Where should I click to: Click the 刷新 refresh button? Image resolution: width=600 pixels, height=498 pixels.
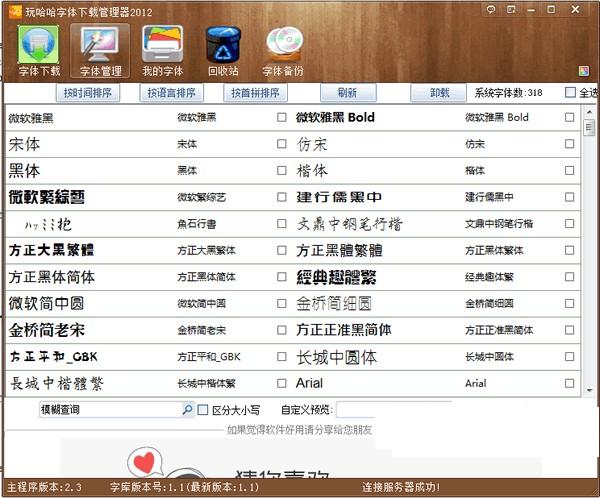coord(348,93)
